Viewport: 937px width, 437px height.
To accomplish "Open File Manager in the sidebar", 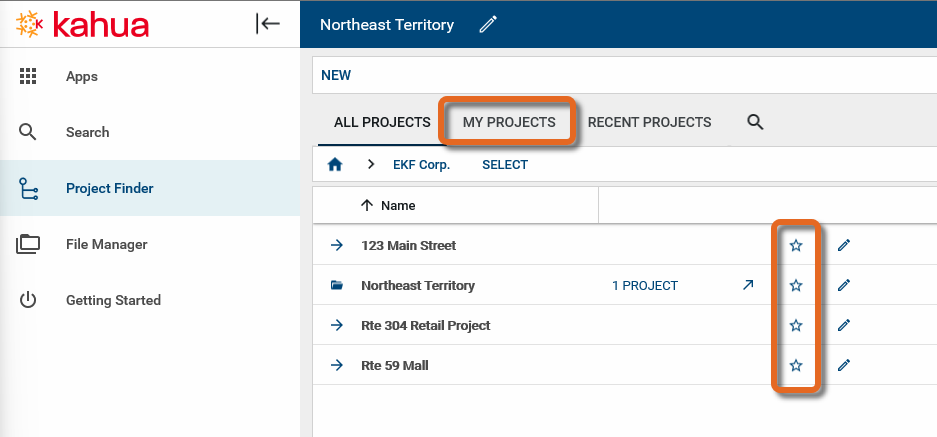I will tap(106, 244).
